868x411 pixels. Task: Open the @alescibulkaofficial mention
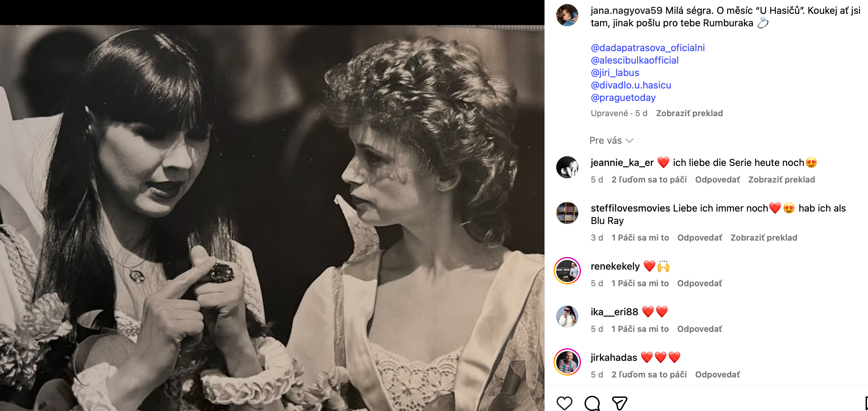(x=634, y=60)
